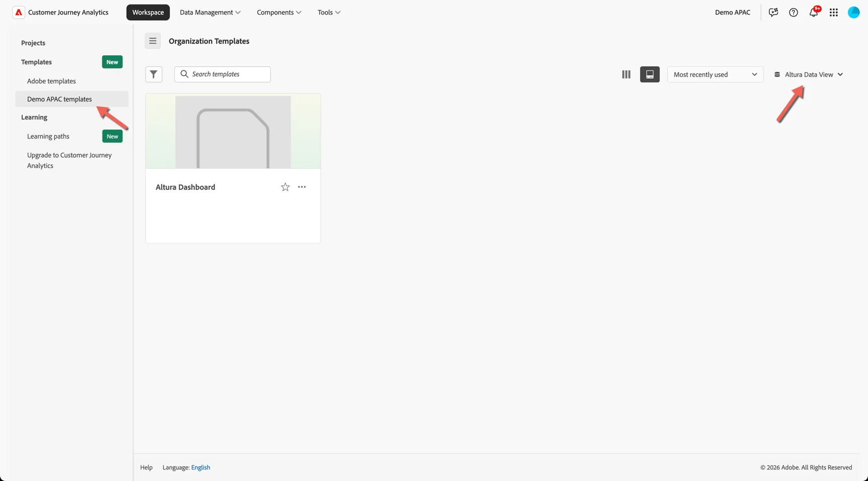
Task: Select the Workspace tab
Action: tap(148, 13)
